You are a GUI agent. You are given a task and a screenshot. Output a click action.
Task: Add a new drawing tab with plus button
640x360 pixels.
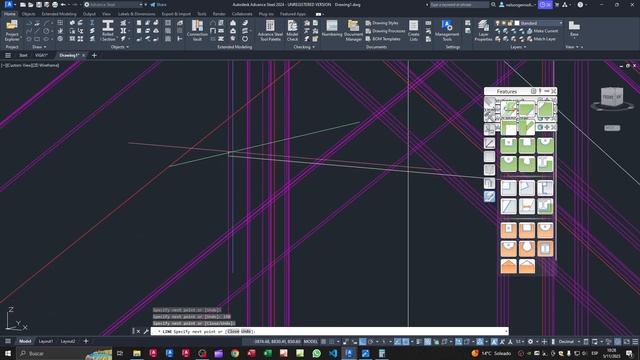click(94, 55)
